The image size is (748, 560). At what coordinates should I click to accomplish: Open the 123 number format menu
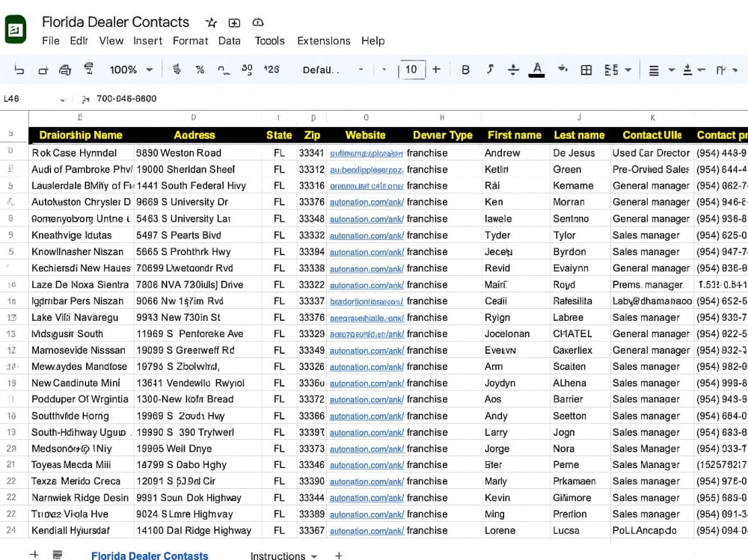pos(271,70)
